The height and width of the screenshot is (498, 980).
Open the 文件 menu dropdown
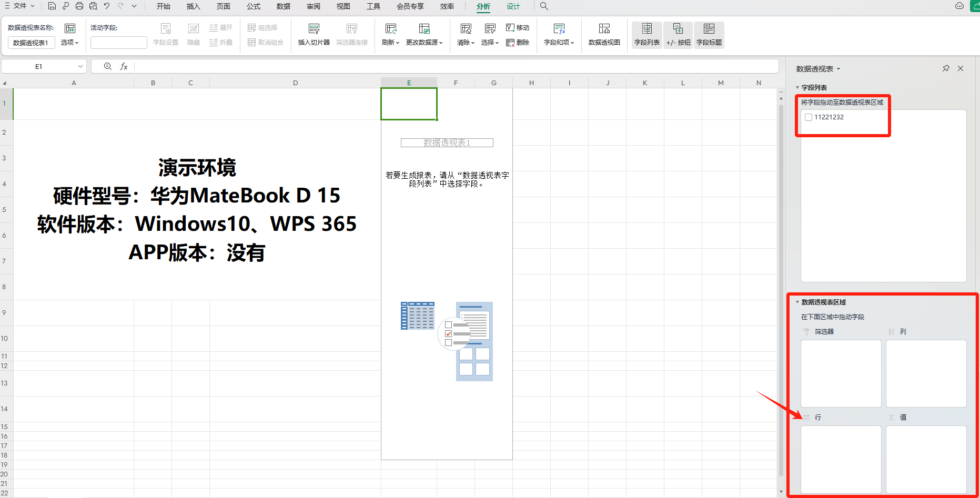20,6
